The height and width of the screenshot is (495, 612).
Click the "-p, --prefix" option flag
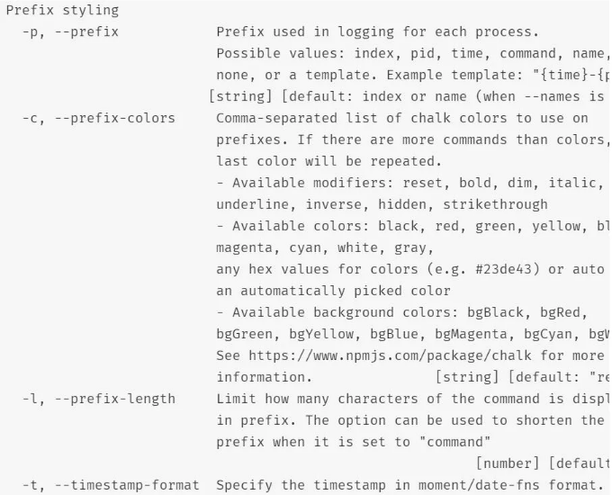(x=70, y=32)
